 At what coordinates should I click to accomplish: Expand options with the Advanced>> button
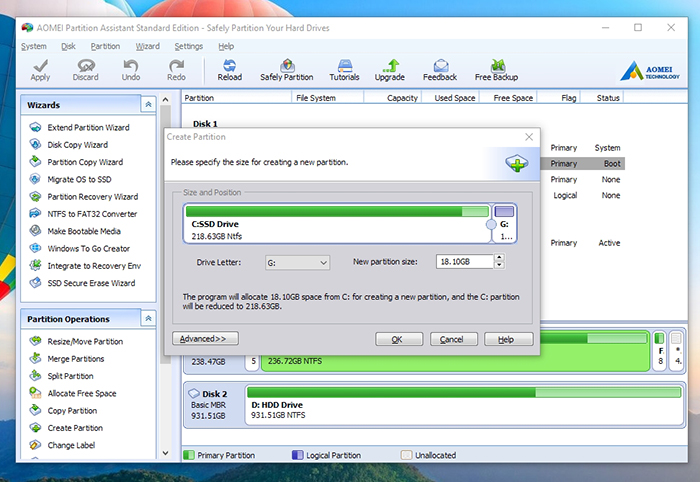click(205, 339)
